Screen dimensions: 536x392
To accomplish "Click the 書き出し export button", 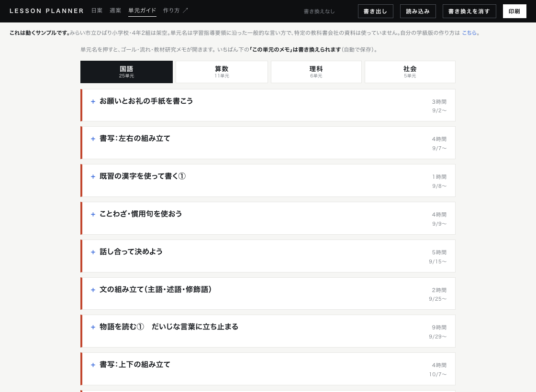I will (x=375, y=11).
